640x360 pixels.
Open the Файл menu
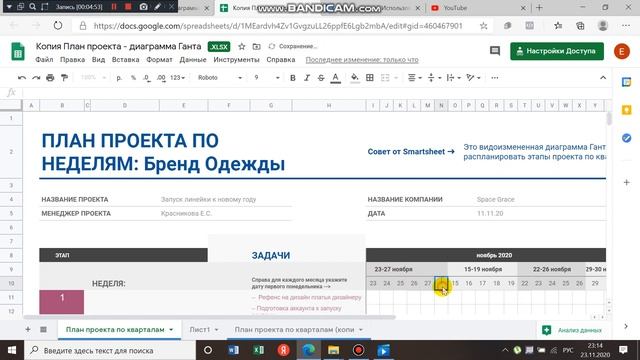click(x=44, y=60)
